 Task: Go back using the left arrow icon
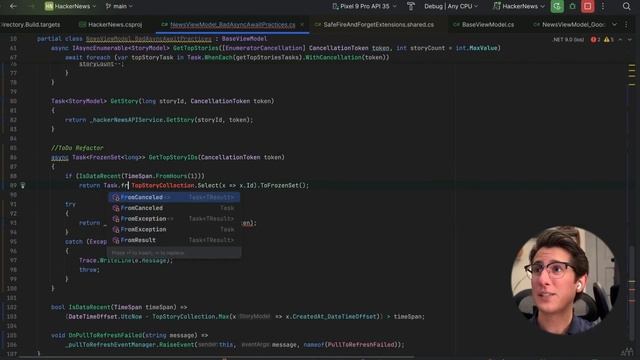pos(13,6)
